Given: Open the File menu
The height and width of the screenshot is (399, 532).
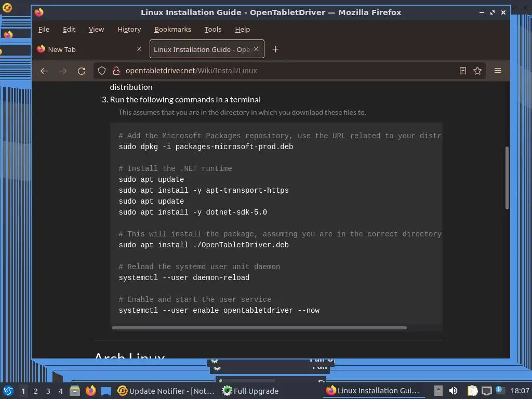Looking at the screenshot, I should [x=44, y=30].
